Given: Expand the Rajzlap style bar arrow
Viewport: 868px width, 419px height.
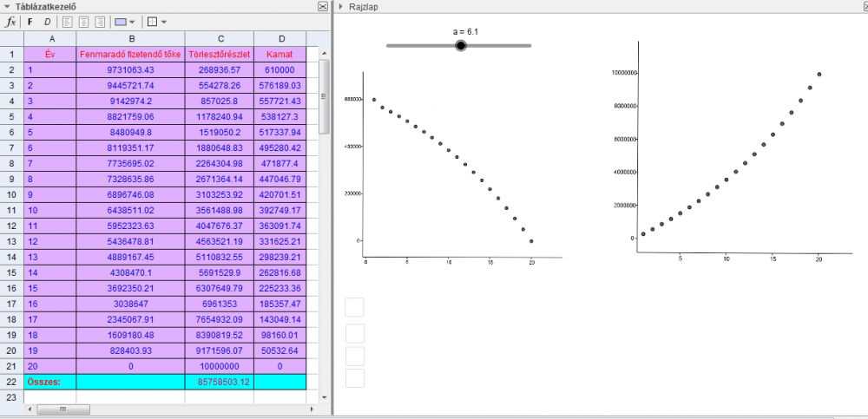Looking at the screenshot, I should pos(341,6).
